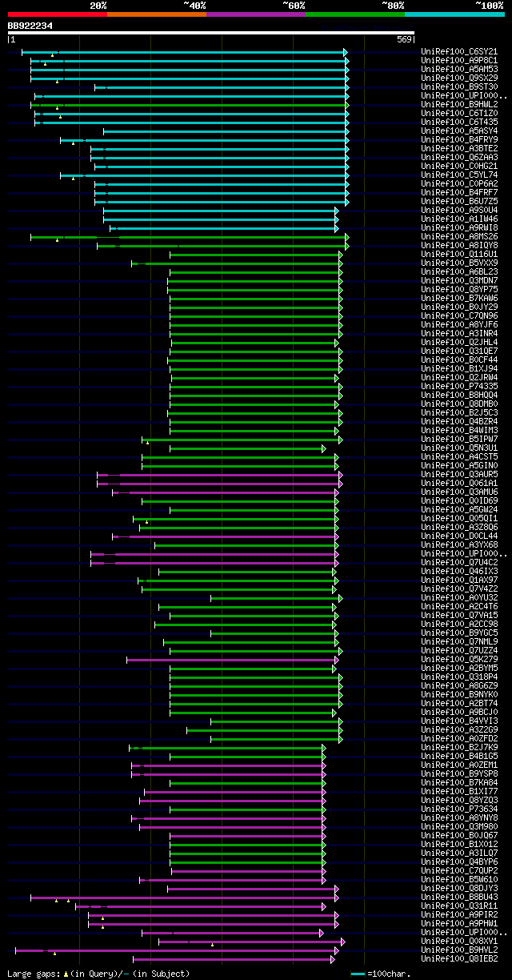
Task: Select the UniRef100_C6T435 label
Action: click(x=459, y=122)
